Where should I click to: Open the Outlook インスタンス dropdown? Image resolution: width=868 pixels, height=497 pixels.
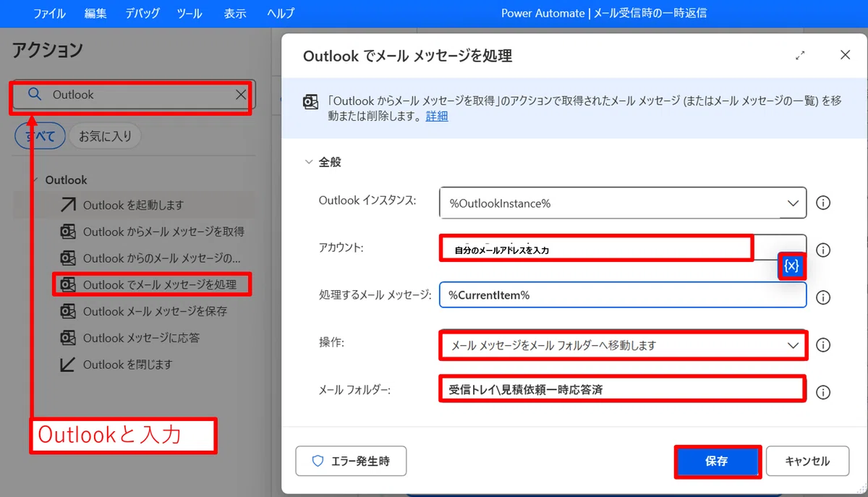[x=623, y=203]
